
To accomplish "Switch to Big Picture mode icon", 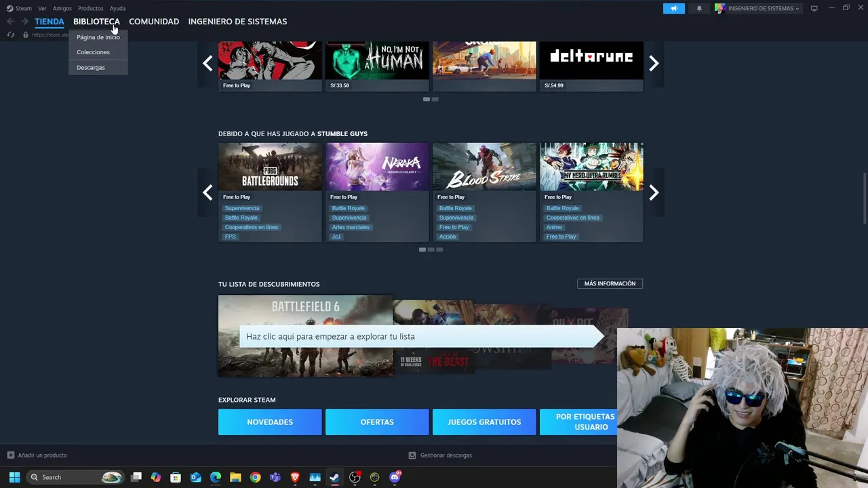I will point(814,8).
